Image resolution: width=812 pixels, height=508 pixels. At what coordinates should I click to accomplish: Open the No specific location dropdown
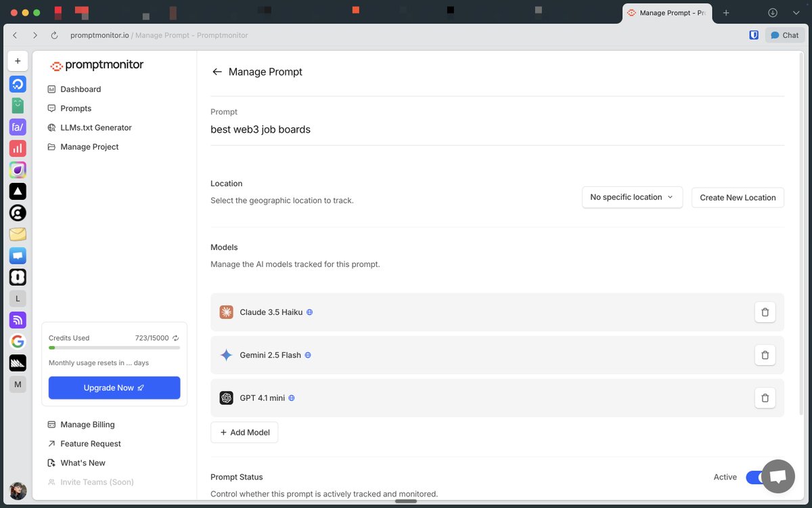click(x=632, y=197)
